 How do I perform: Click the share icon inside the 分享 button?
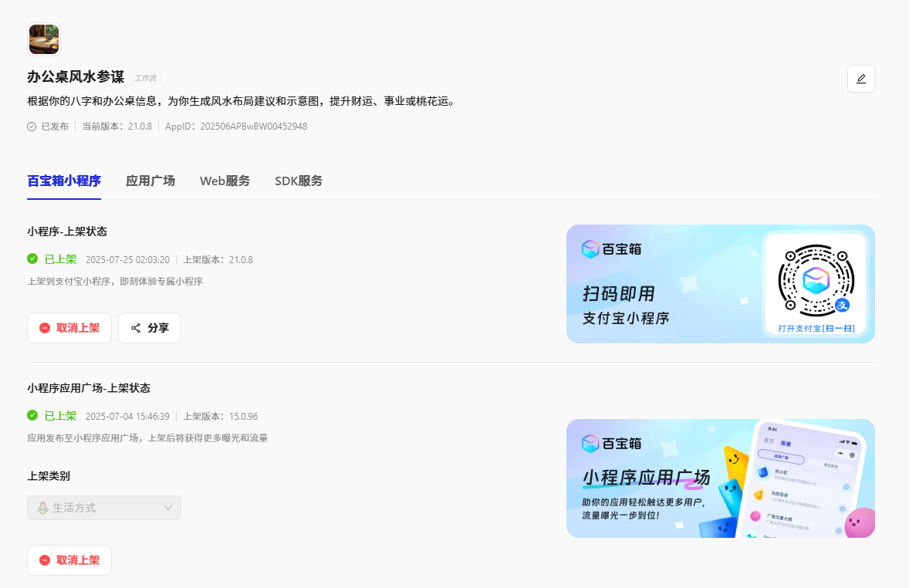136,327
